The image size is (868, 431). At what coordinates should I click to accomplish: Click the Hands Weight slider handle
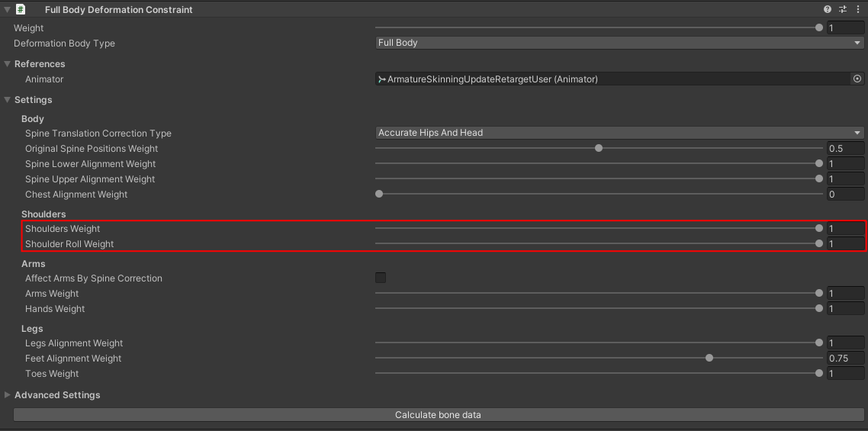coord(819,309)
